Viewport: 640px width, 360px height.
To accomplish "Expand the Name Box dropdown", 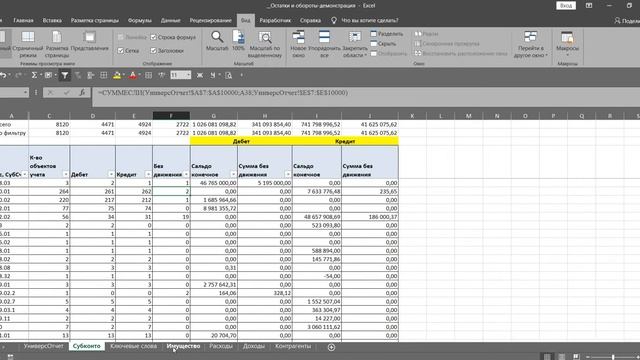I will 25,93.
